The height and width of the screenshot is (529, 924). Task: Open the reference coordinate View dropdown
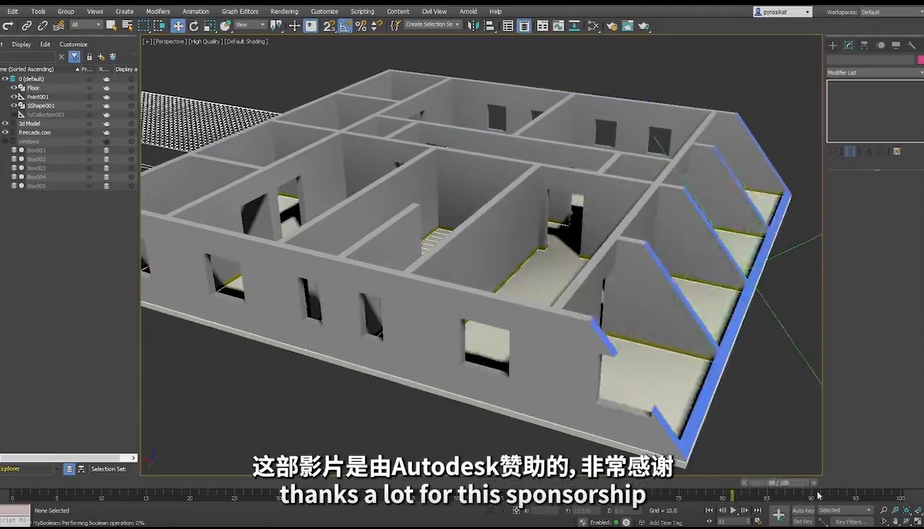[250, 25]
